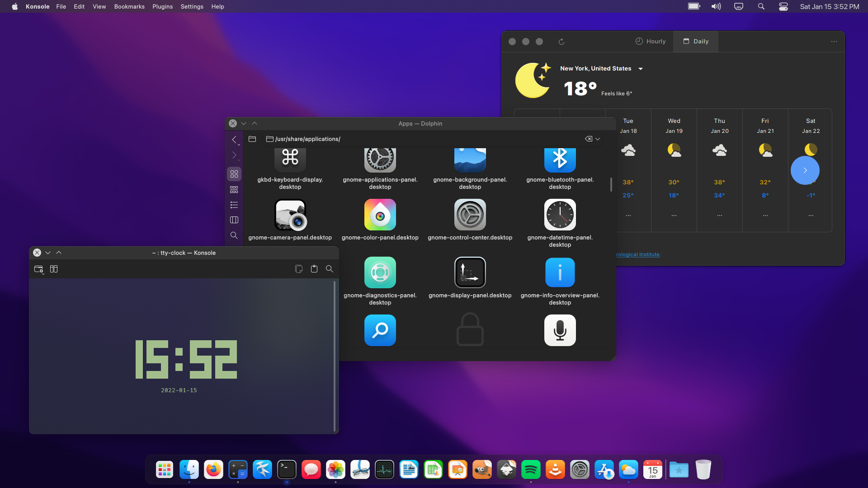This screenshot has width=868, height=488.
Task: Go back in Dolphin navigation
Action: pyautogui.click(x=234, y=140)
